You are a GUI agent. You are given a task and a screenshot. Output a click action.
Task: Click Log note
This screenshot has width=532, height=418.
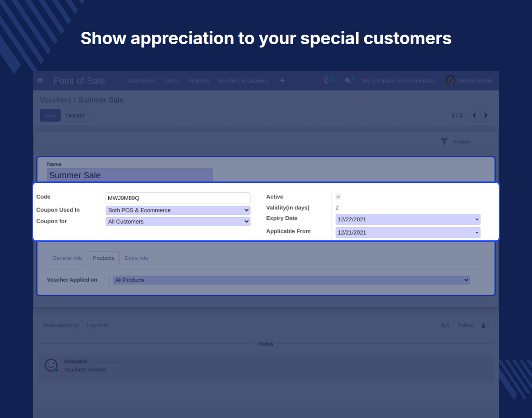(x=97, y=325)
